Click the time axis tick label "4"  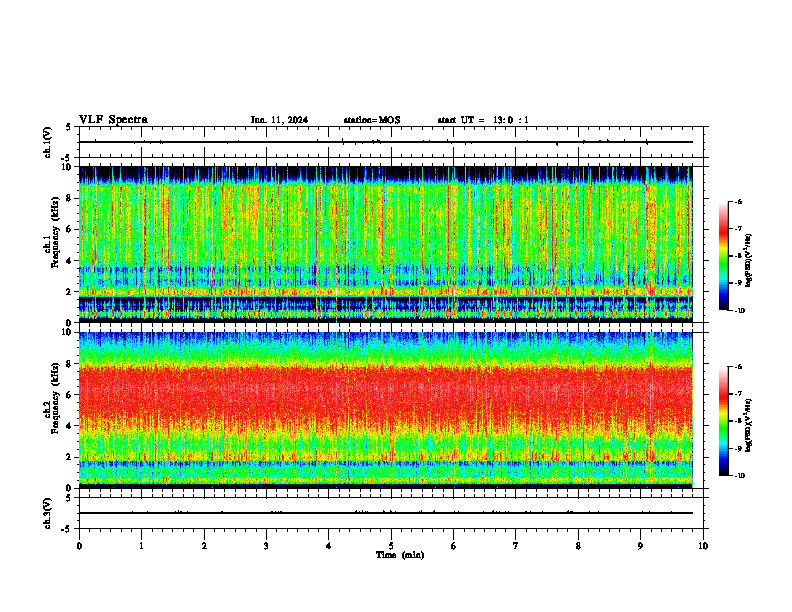pyautogui.click(x=328, y=546)
